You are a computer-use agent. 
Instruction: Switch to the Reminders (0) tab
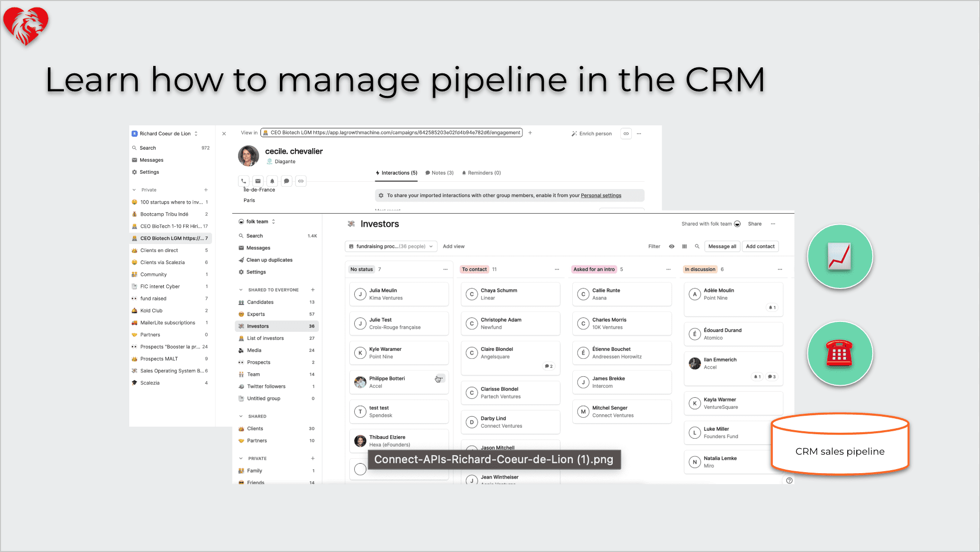482,173
